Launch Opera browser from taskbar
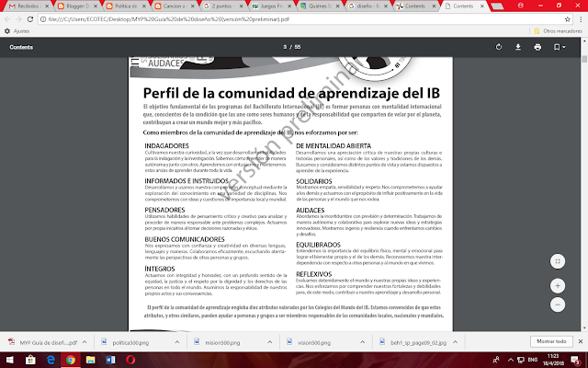This screenshot has width=588, height=368. tap(130, 360)
